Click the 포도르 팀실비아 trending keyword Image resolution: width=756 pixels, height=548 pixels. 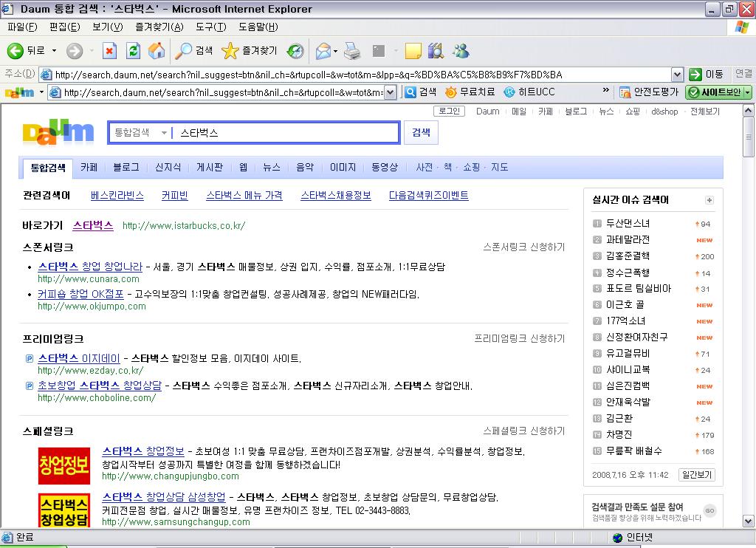click(x=639, y=289)
